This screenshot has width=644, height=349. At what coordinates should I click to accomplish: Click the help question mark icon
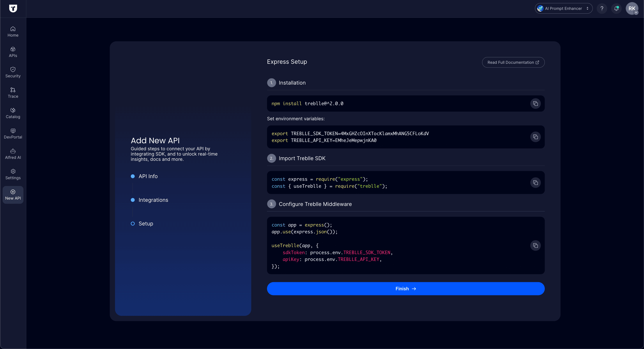pyautogui.click(x=602, y=9)
